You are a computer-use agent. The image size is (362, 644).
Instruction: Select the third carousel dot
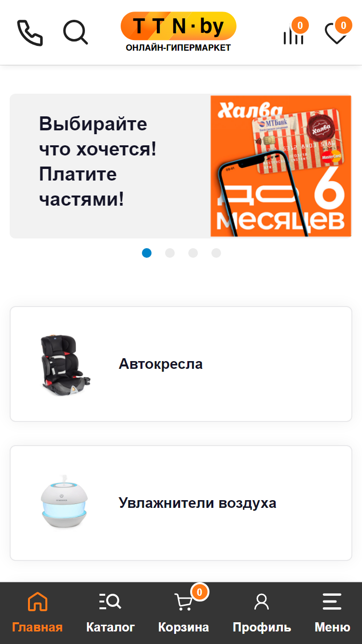click(193, 253)
